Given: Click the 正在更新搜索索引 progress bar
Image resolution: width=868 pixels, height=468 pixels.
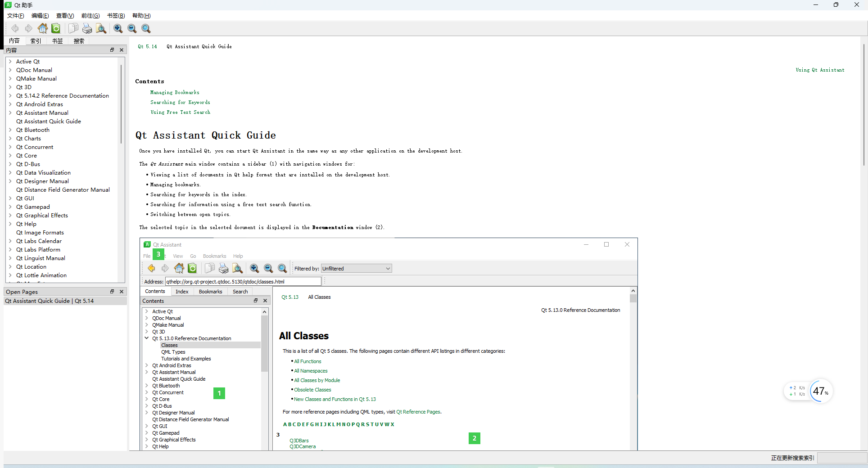Looking at the screenshot, I should pyautogui.click(x=841, y=458).
